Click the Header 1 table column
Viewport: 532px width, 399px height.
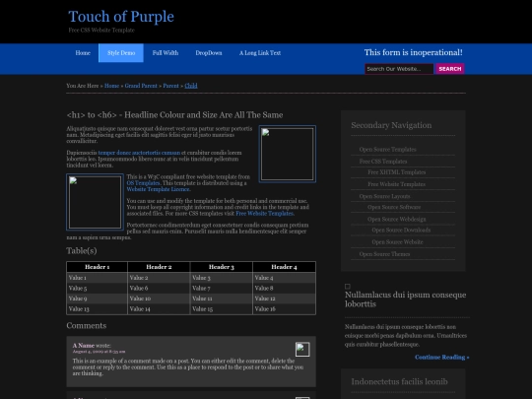pos(97,267)
